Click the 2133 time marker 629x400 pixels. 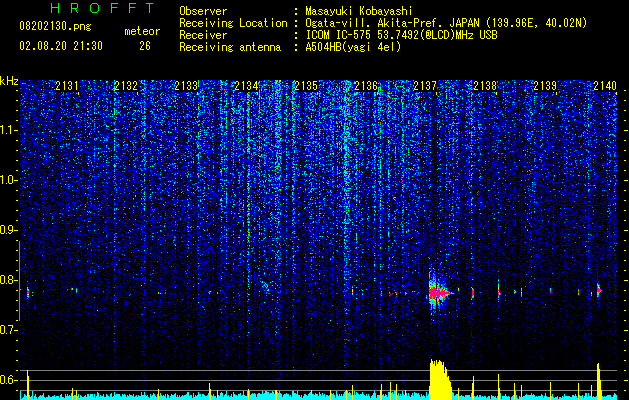tap(186, 86)
